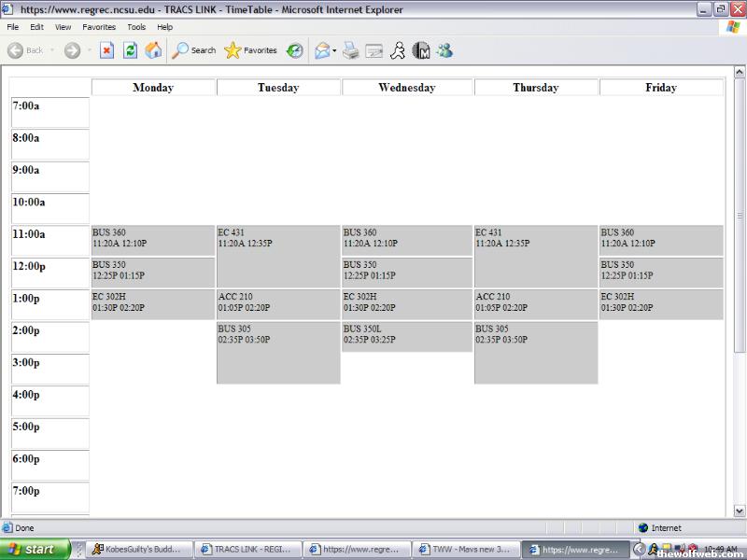Click the Windows Messenger icon
The image size is (747, 560).
444,50
